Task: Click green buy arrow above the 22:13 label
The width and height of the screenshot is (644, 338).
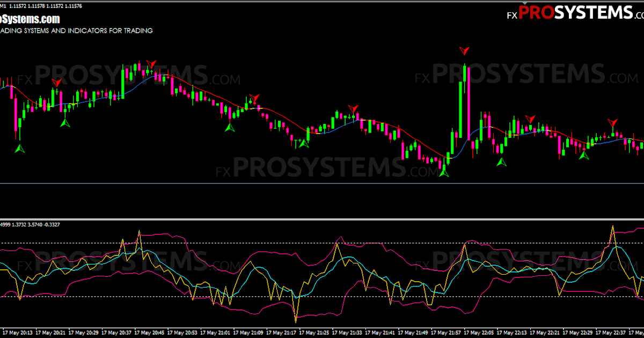Action: coord(501,162)
